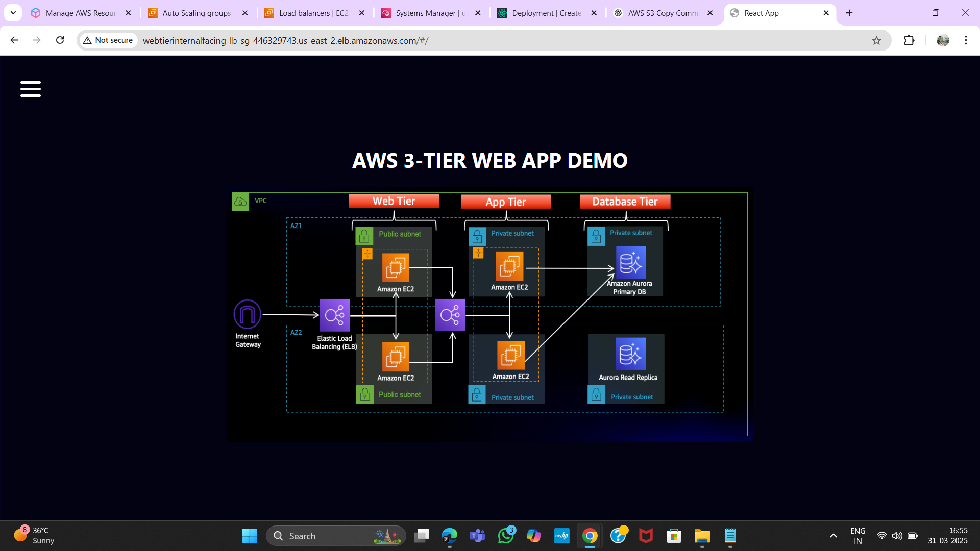
Task: Close the Auto Scaling groups tab
Action: (x=245, y=13)
